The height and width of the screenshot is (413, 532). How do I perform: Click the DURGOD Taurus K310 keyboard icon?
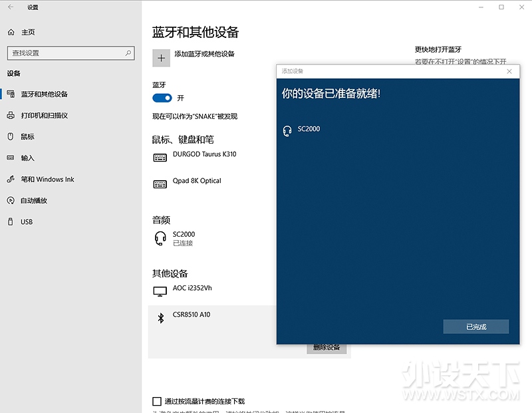coord(160,158)
